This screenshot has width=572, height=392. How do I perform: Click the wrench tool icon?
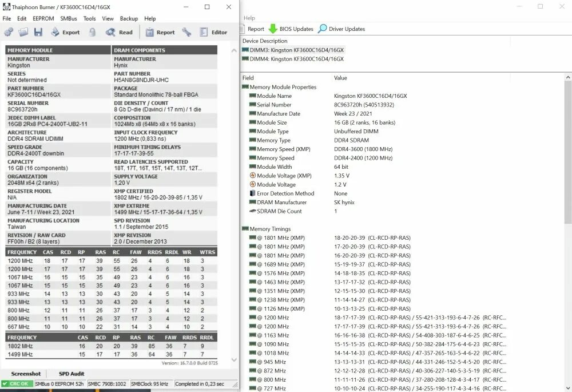187,32
